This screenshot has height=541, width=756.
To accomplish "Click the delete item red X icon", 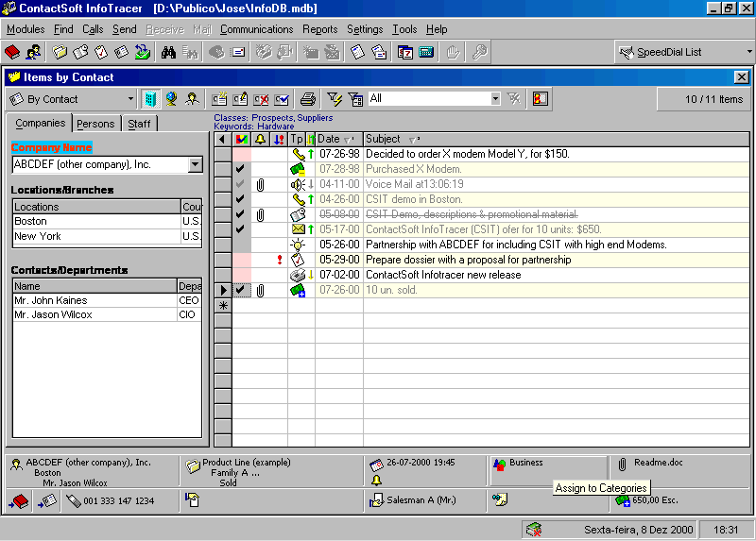I will point(261,99).
